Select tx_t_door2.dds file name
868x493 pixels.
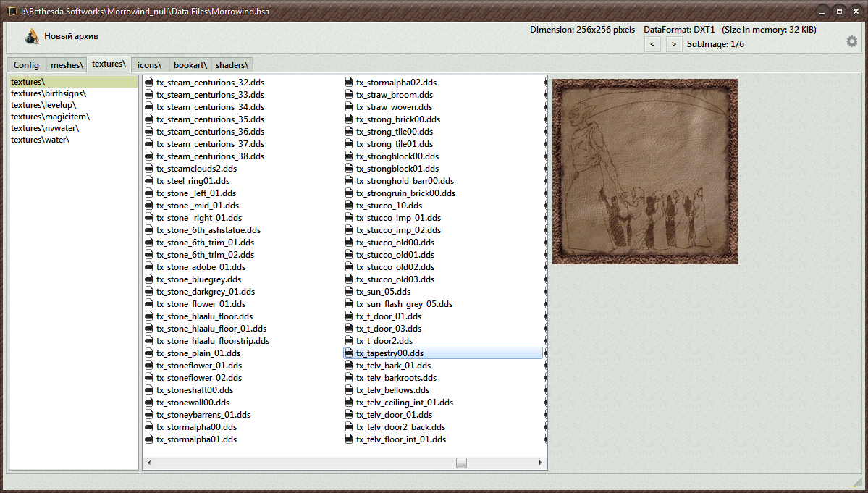tap(384, 341)
